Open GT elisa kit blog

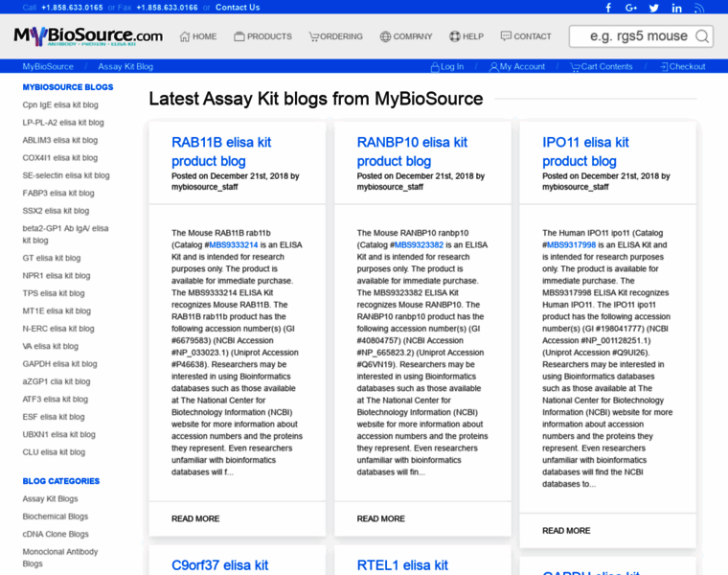click(52, 258)
